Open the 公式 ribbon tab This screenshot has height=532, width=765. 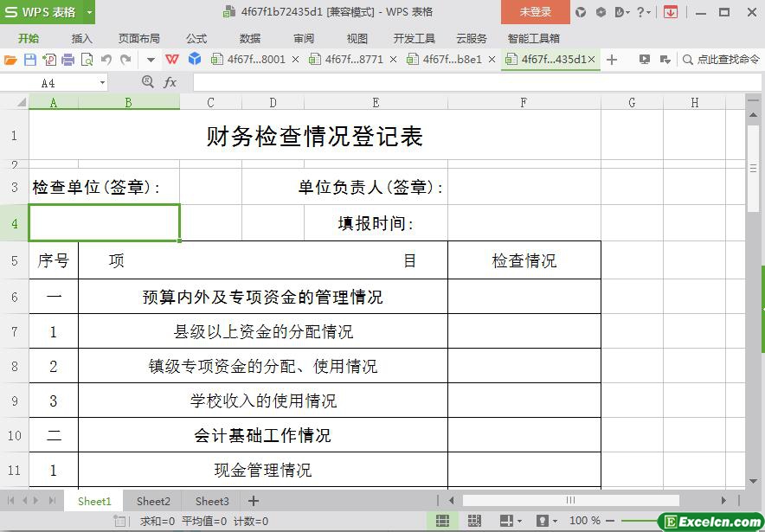point(196,39)
